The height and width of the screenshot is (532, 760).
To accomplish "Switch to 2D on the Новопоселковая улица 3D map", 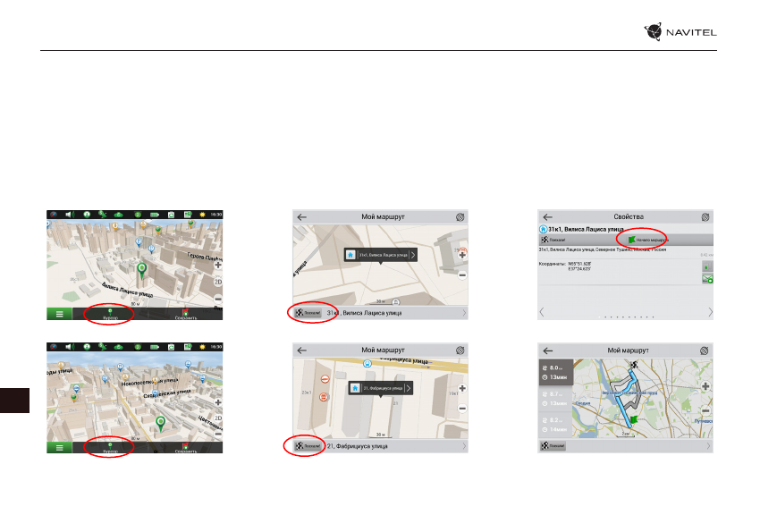I will tap(217, 418).
